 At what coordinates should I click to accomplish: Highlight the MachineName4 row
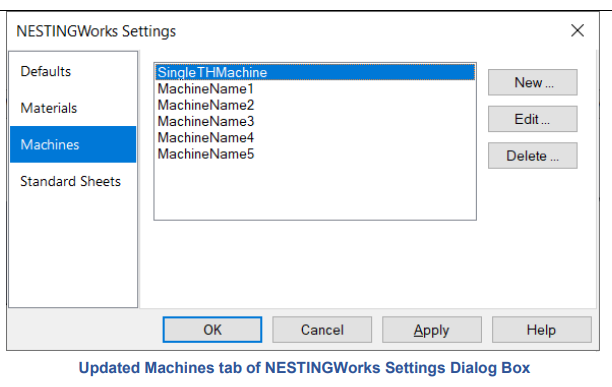[x=315, y=138]
